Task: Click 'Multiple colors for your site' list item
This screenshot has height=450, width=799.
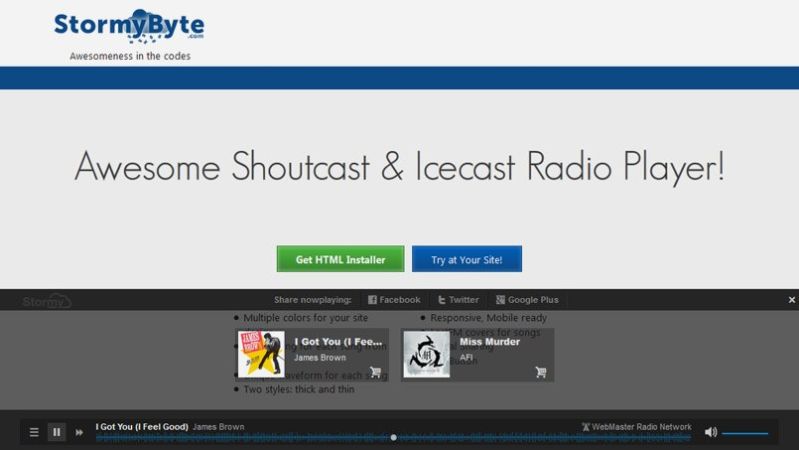Action: click(x=305, y=317)
